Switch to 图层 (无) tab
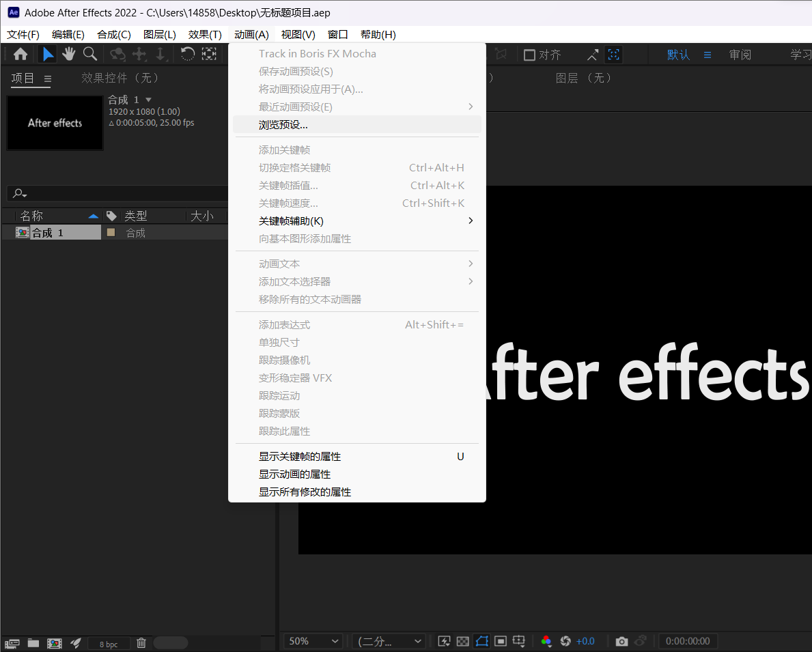Viewport: 812px width, 652px height. [585, 79]
